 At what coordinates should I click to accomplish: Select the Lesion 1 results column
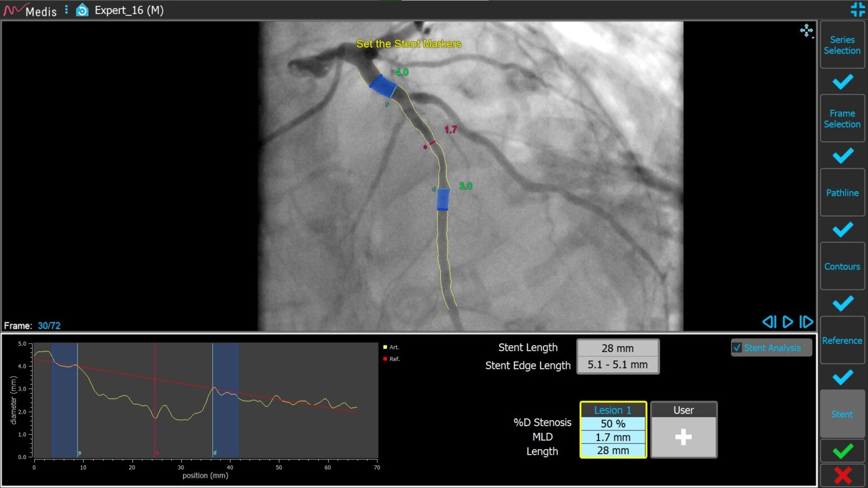click(613, 410)
